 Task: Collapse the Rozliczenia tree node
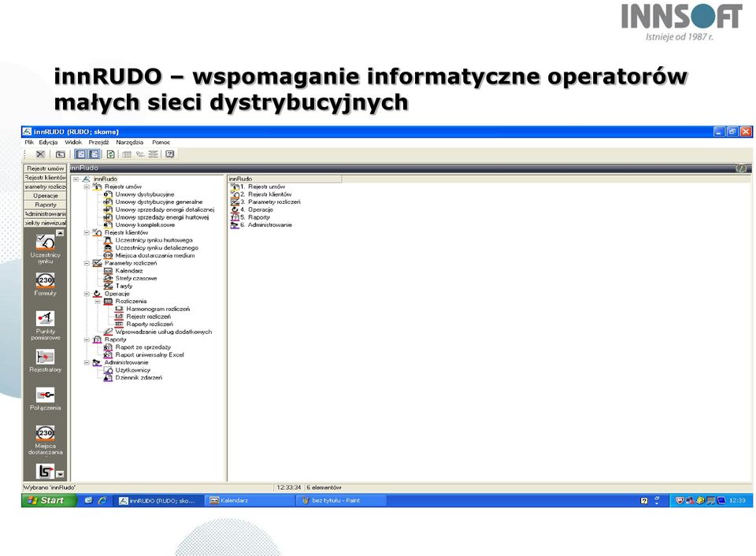click(x=98, y=302)
